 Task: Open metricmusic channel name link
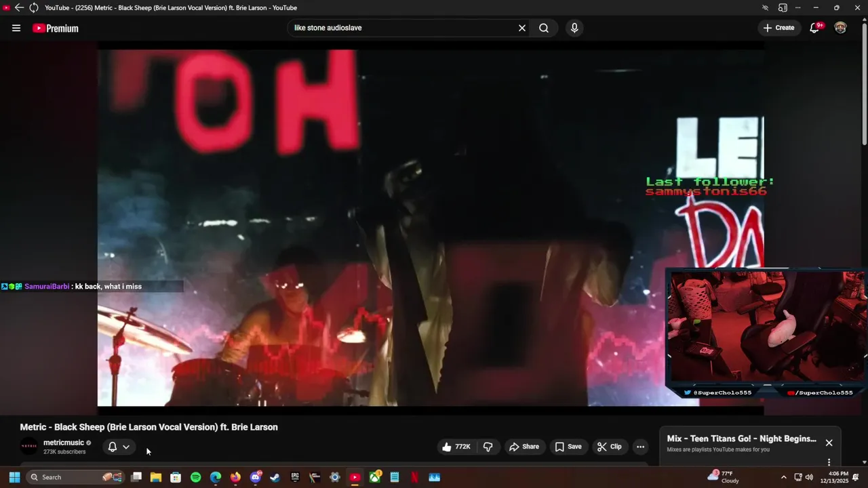click(64, 443)
